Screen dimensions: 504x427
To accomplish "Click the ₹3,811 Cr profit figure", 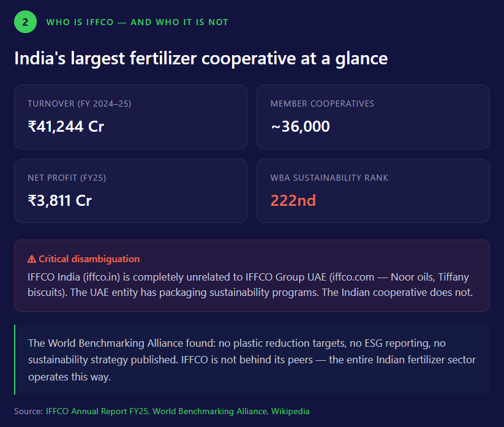I will (x=60, y=200).
